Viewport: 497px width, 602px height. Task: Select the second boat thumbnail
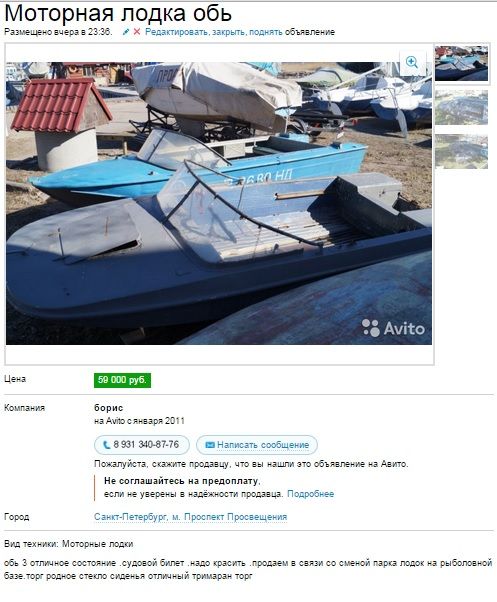(461, 108)
